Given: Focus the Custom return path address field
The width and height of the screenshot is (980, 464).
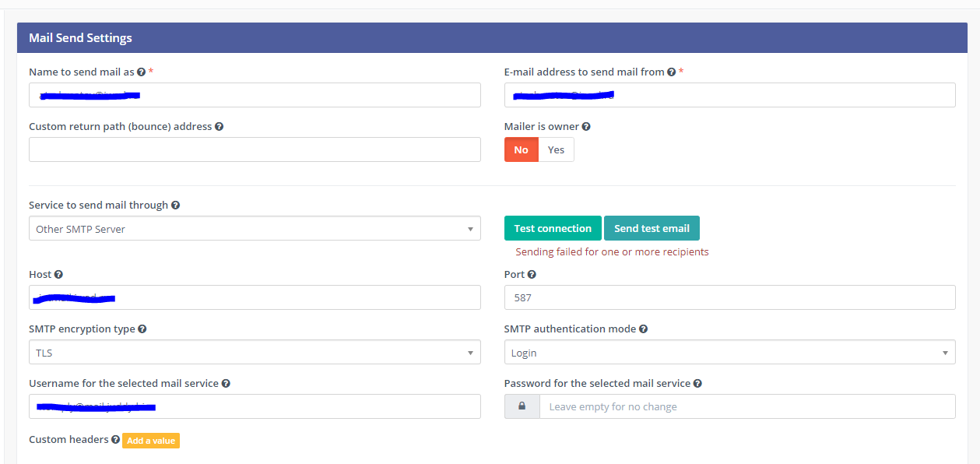Looking at the screenshot, I should pyautogui.click(x=255, y=149).
